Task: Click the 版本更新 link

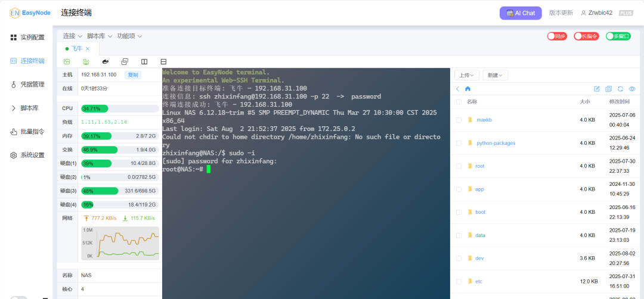Action: 561,13
